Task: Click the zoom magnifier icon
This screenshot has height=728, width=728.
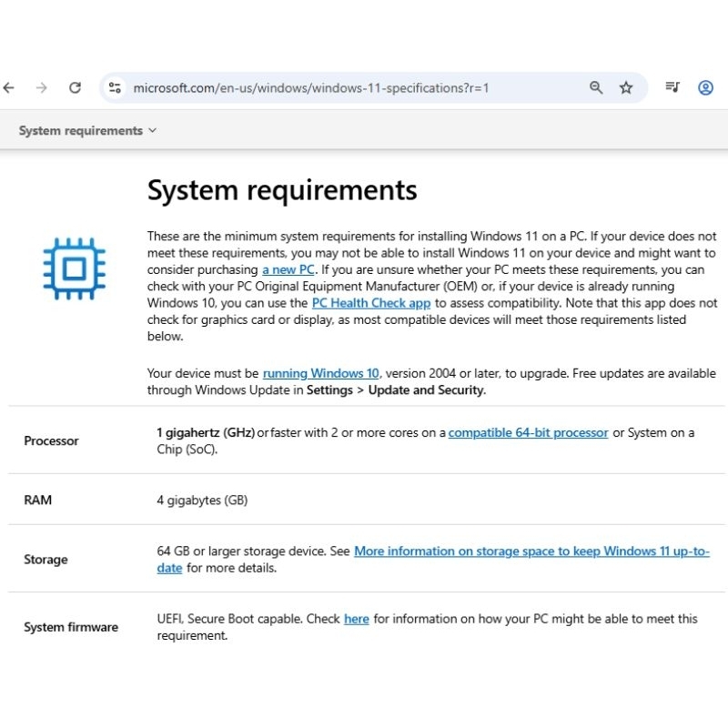Action: [596, 88]
